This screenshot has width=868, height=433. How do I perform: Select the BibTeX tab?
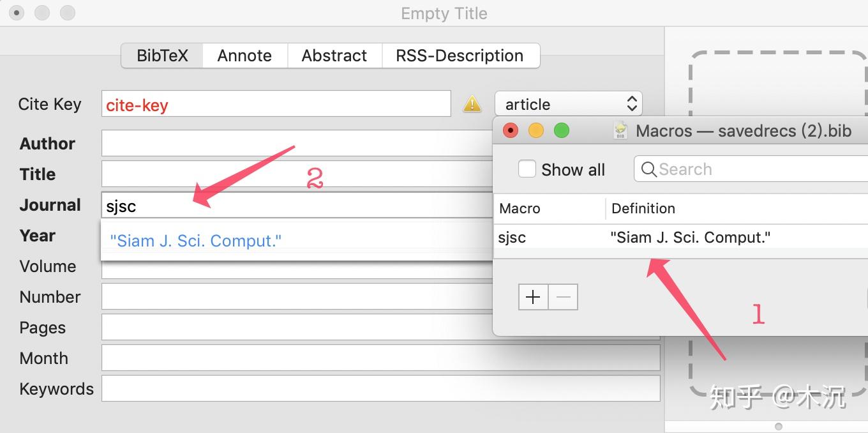(163, 56)
